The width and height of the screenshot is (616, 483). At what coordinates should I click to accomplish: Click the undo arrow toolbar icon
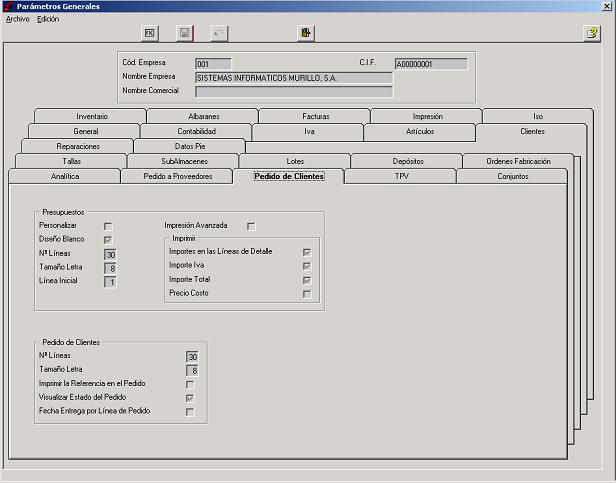coord(219,33)
